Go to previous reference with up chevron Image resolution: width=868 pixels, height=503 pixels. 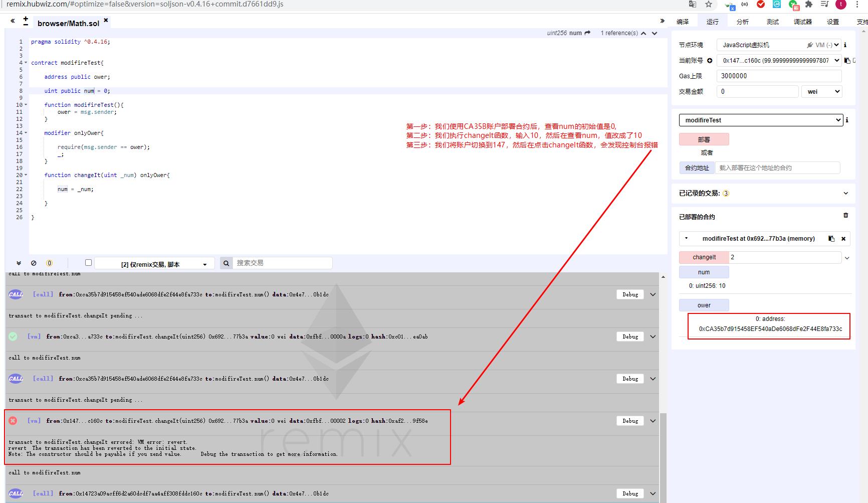click(643, 33)
